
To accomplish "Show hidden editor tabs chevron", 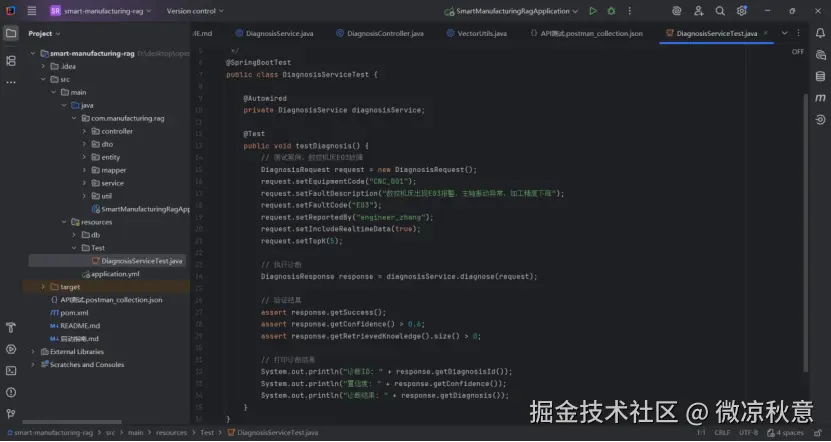I will [x=784, y=33].
